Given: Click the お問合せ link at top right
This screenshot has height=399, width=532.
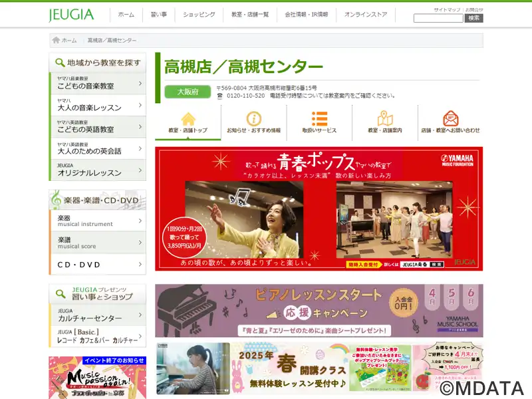Looking at the screenshot, I should pos(474,10).
